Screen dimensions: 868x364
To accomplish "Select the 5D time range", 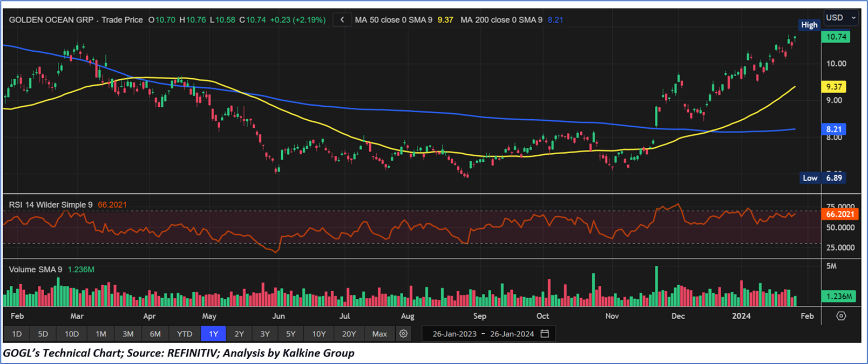I will coord(43,334).
